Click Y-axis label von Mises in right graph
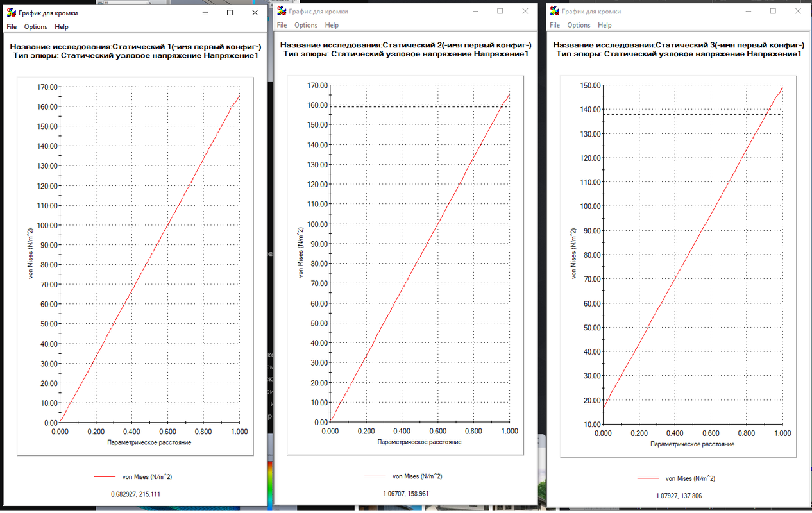The height and width of the screenshot is (513, 812). tap(572, 255)
